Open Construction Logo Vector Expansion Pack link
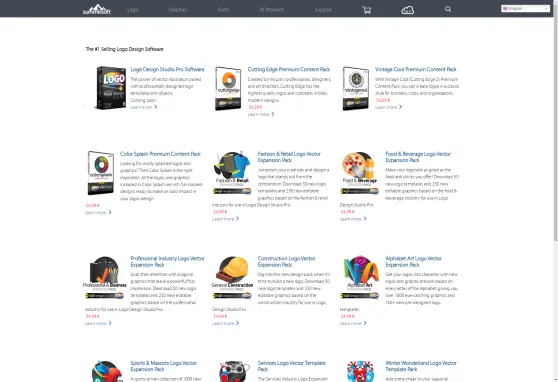This screenshot has width=558, height=382. (x=286, y=262)
